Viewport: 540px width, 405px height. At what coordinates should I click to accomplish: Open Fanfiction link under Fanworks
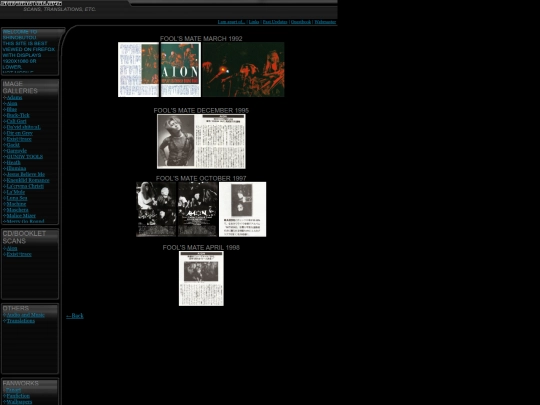pos(18,396)
